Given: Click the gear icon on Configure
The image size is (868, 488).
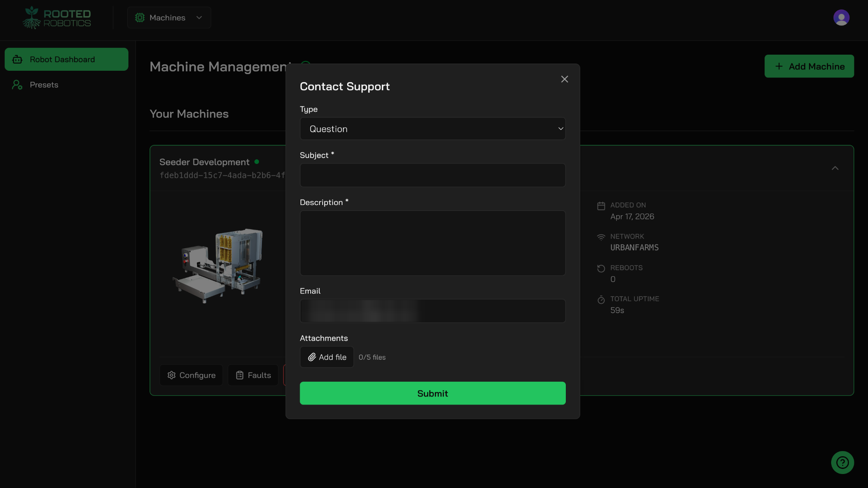Looking at the screenshot, I should click(x=171, y=375).
